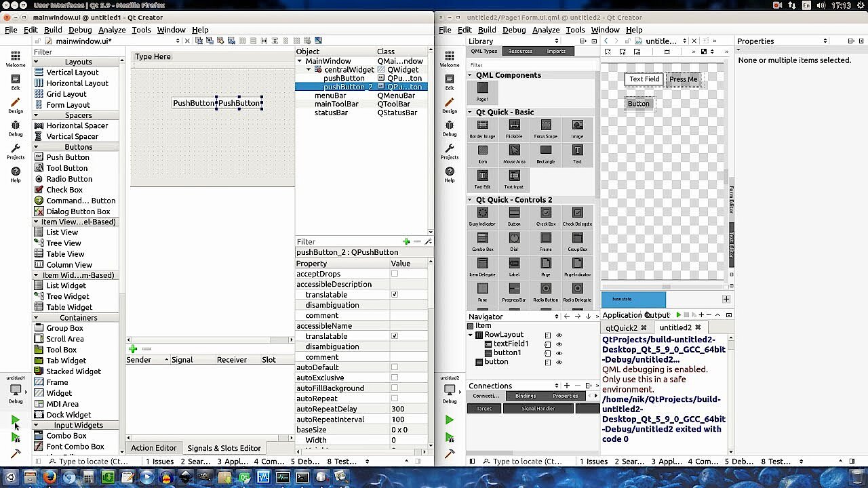Pick the Page Indicator control
The image size is (868, 488).
pyautogui.click(x=577, y=267)
